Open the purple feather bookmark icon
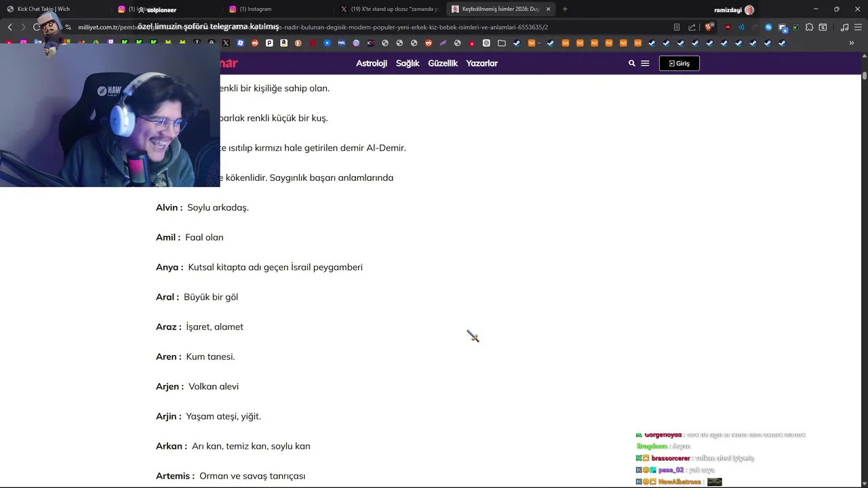This screenshot has height=488, width=868. (x=443, y=43)
